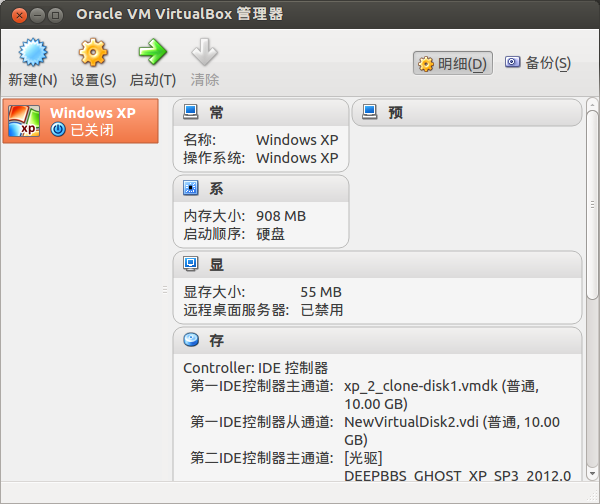Click the New (新建) VM icon
This screenshot has height=504, width=600.
pos(33,52)
